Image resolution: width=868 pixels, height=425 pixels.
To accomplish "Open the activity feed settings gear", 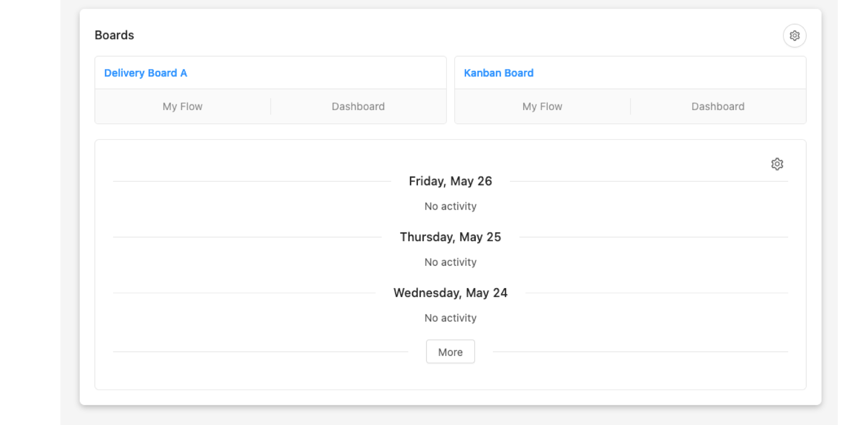I will pos(777,164).
